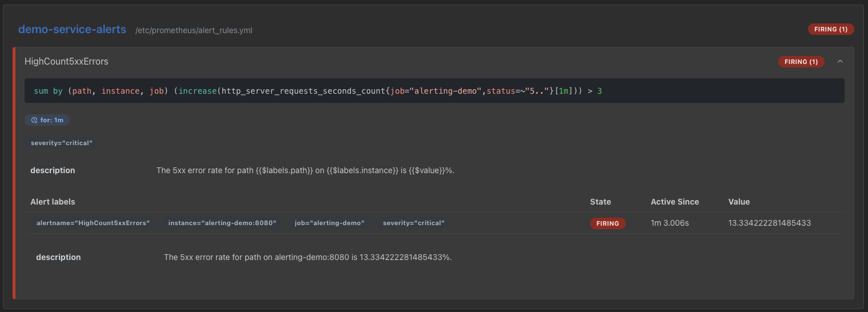The height and width of the screenshot is (312, 868).
Task: Click the top FIRING (1) group badge
Action: coord(831,29)
